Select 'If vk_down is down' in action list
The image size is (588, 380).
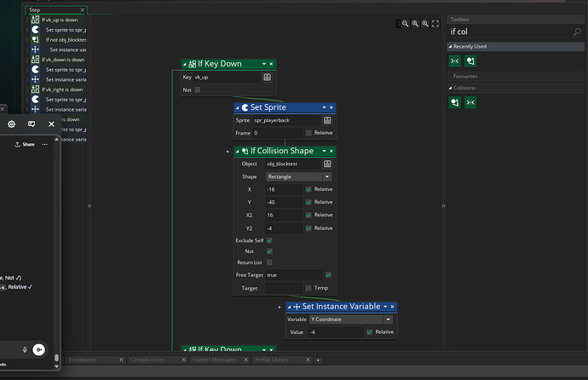59,60
